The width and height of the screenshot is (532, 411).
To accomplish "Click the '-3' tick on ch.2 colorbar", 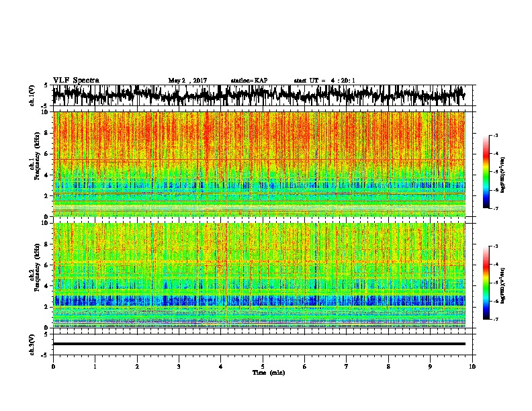I will click(495, 246).
